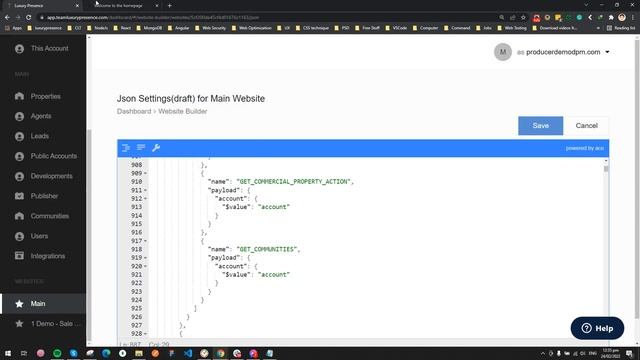This screenshot has width=640, height=360.
Task: Open the Reading list button
Action: click(x=621, y=28)
